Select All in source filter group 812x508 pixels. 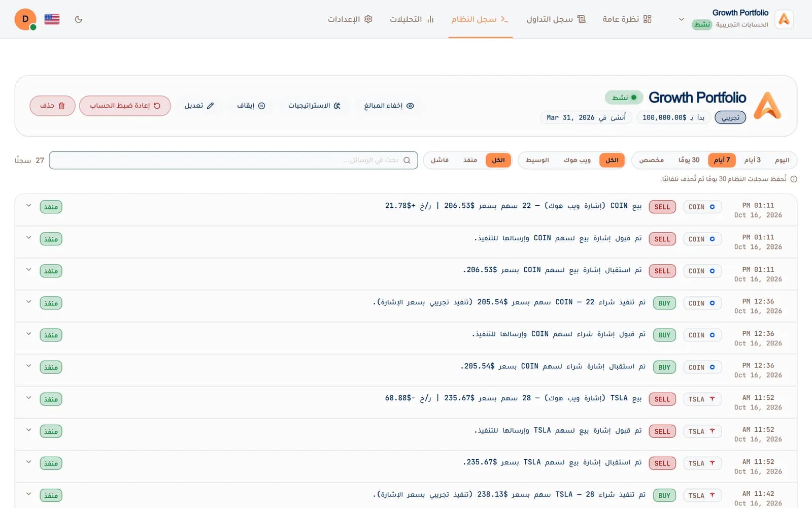pos(612,160)
